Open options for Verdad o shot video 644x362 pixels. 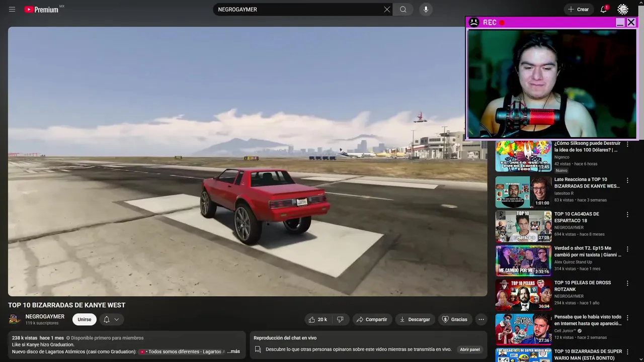point(627,249)
